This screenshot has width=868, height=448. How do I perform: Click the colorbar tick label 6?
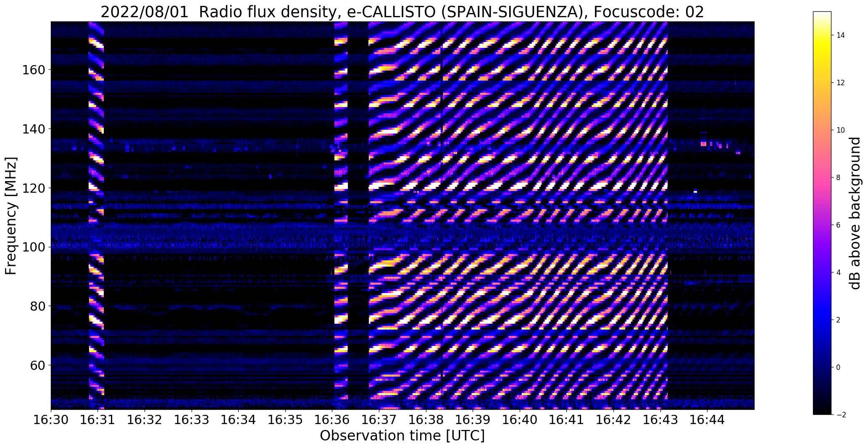click(839, 225)
